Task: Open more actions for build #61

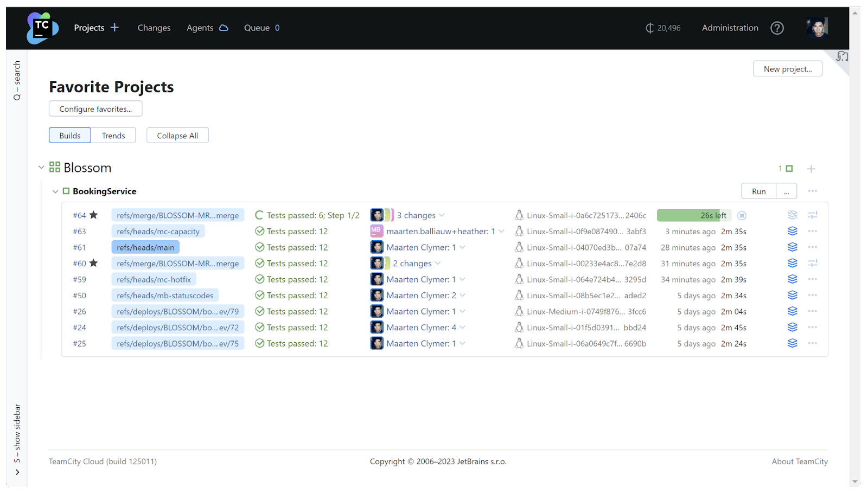Action: pyautogui.click(x=812, y=247)
